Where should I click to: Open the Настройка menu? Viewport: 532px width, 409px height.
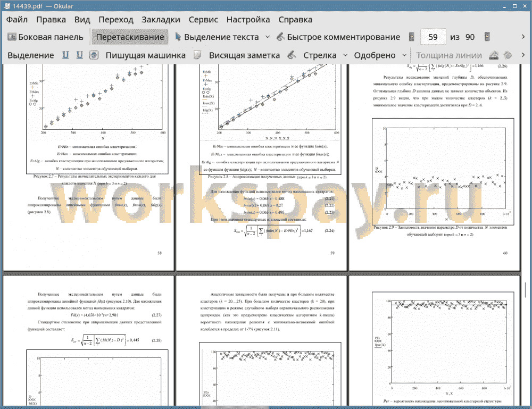click(x=248, y=20)
